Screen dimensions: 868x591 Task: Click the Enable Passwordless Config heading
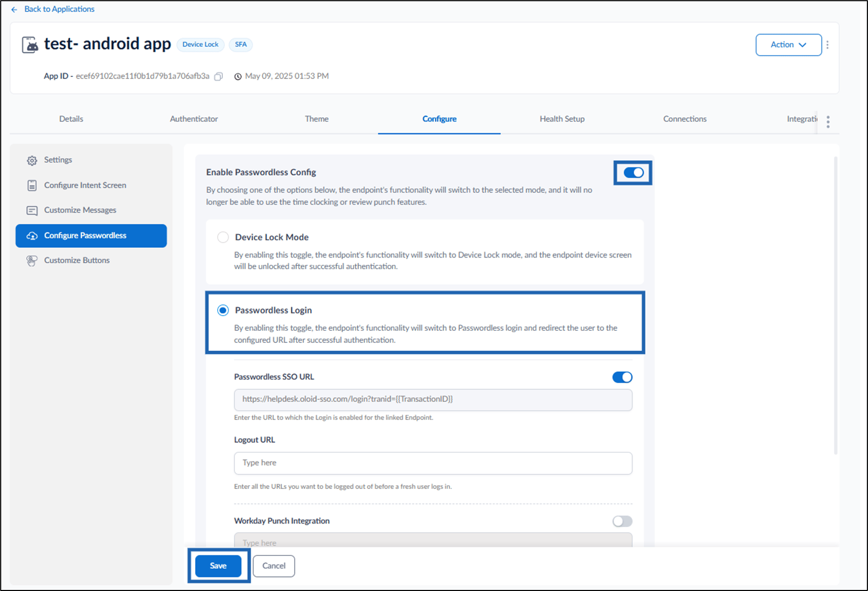[x=261, y=172]
